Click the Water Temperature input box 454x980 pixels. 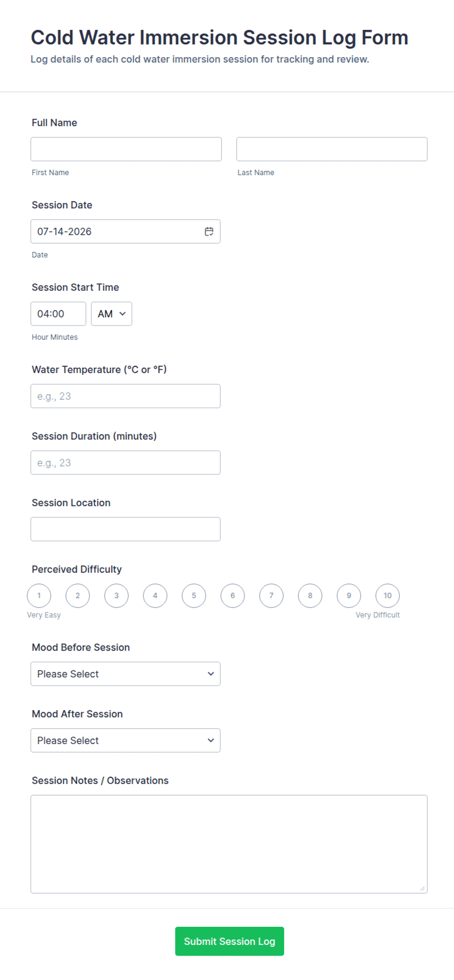click(x=125, y=396)
